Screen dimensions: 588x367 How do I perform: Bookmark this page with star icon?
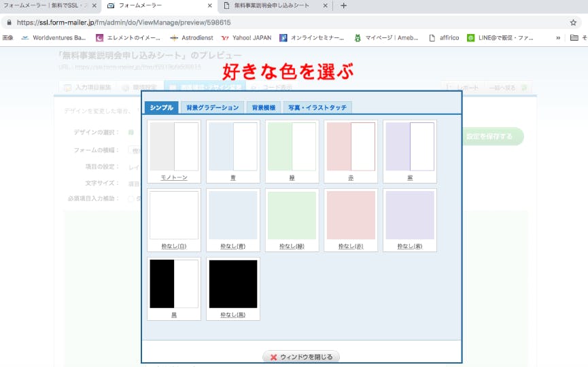(573, 22)
